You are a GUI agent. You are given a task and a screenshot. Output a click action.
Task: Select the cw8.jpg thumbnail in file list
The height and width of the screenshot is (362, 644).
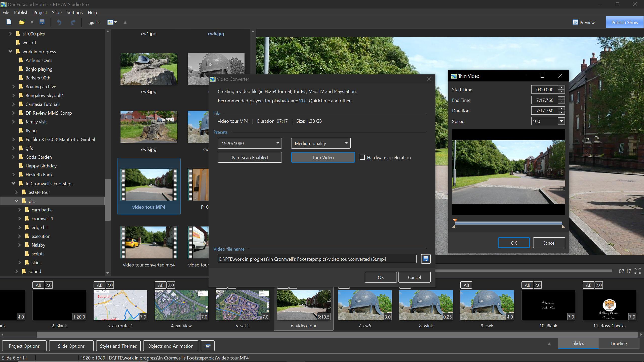point(149,69)
